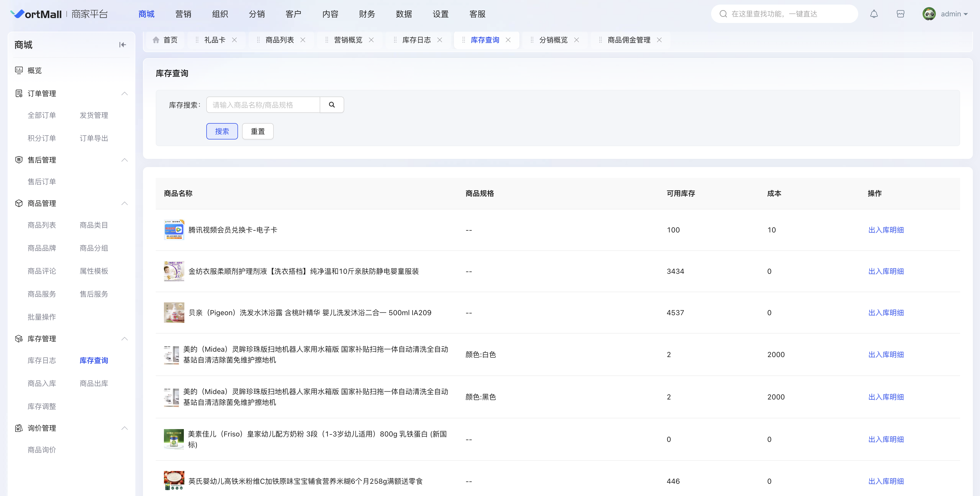Click the magnifier search icon button

(x=332, y=105)
